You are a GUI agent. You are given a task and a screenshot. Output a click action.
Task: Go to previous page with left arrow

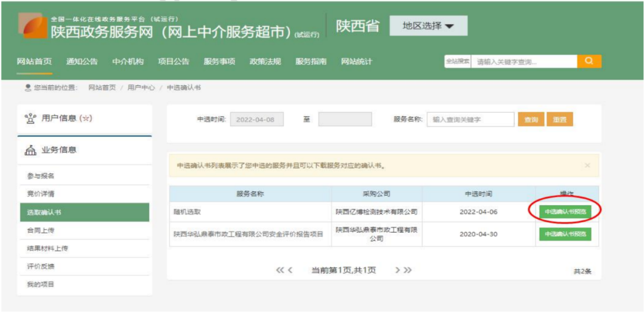click(x=290, y=270)
